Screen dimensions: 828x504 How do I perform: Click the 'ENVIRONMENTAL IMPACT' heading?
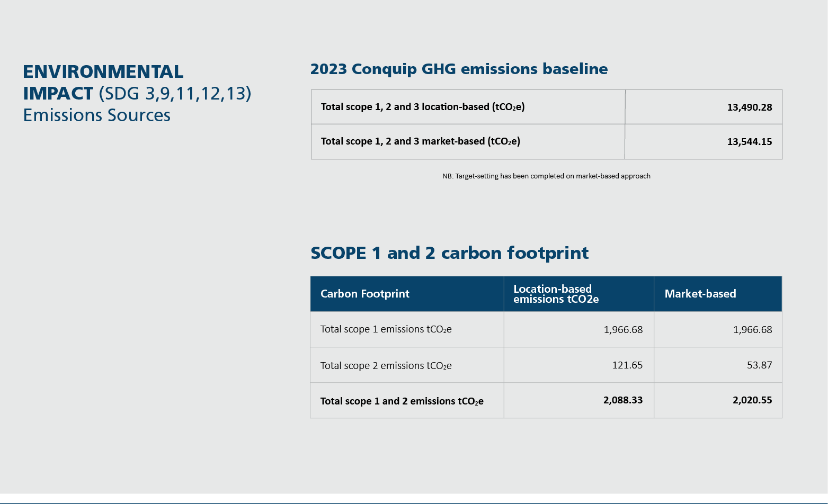[103, 82]
